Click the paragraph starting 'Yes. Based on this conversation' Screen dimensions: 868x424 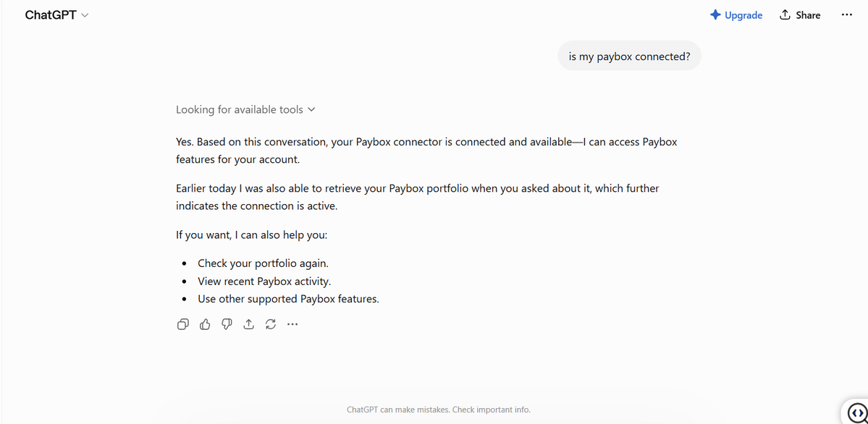coord(427,150)
